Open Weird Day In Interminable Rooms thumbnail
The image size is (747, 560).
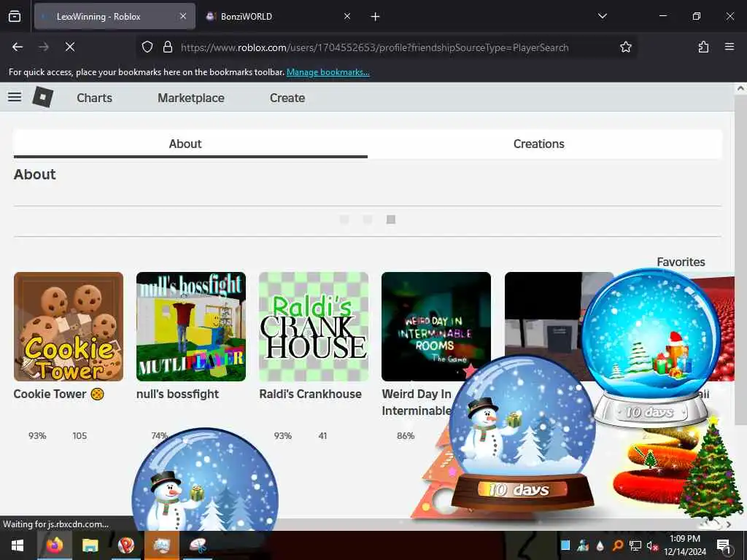tap(436, 327)
